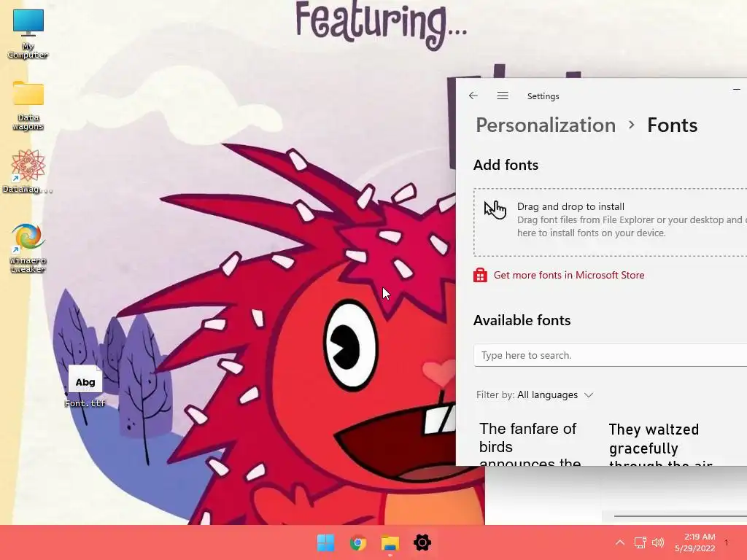747x560 pixels.
Task: Select the Font.ttf file on desktop
Action: click(85, 386)
